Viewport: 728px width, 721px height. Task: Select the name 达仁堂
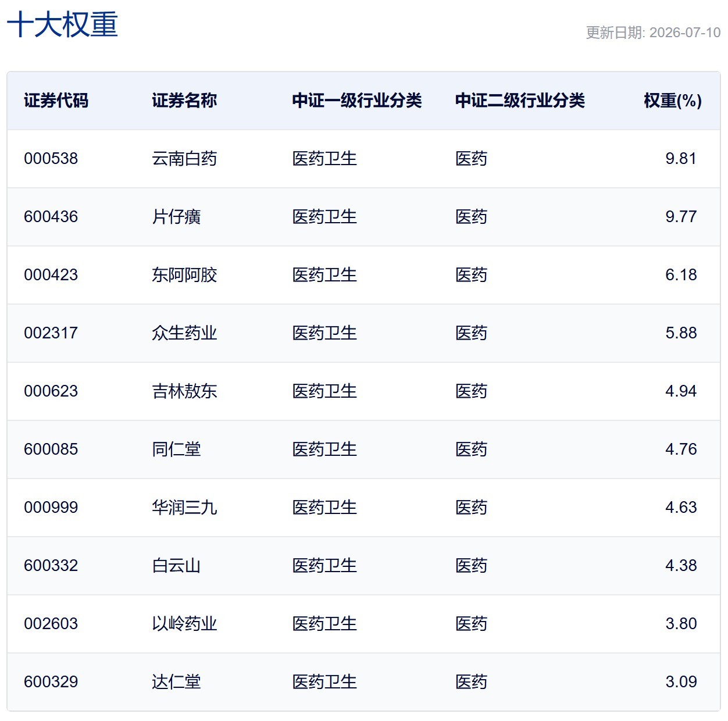click(176, 682)
